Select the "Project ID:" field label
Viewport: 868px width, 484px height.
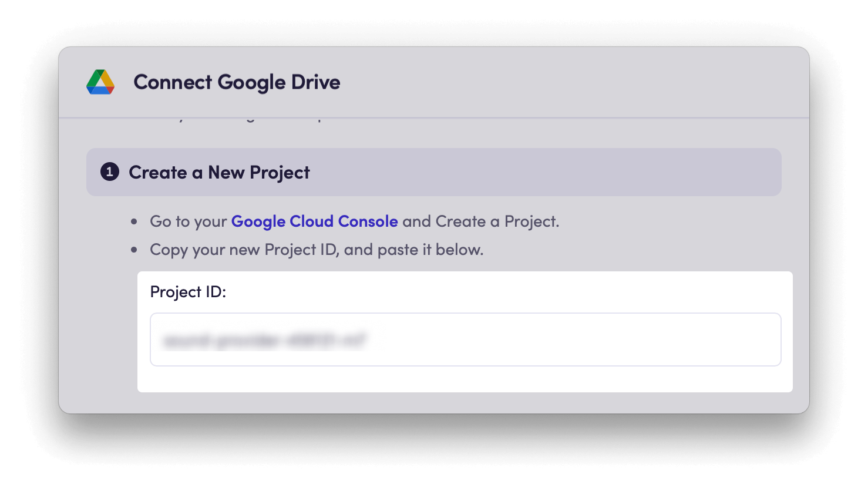[x=188, y=292]
